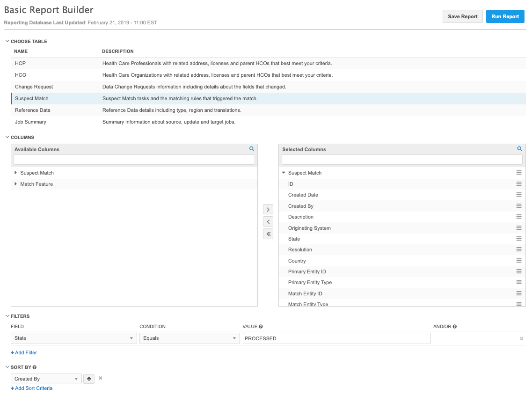Click the Run Report button

pos(505,16)
